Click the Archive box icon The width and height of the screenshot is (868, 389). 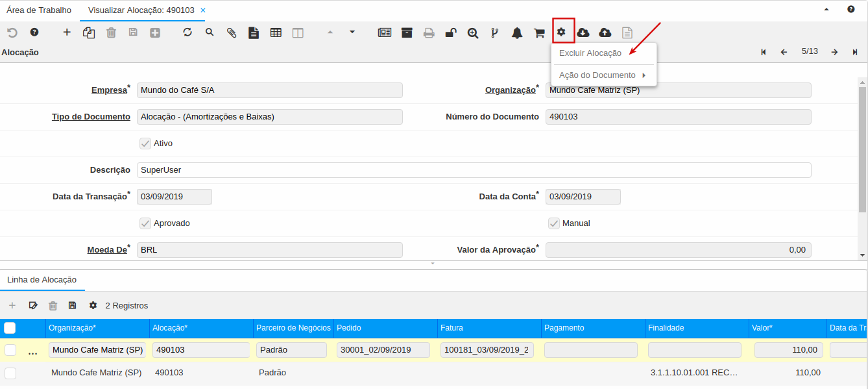(407, 32)
